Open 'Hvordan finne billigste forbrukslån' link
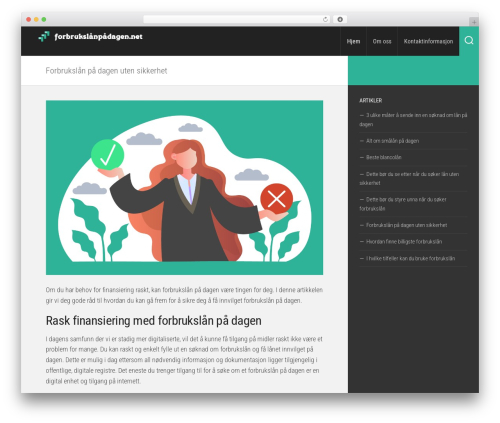Viewport: 500px width, 423px height. [404, 242]
